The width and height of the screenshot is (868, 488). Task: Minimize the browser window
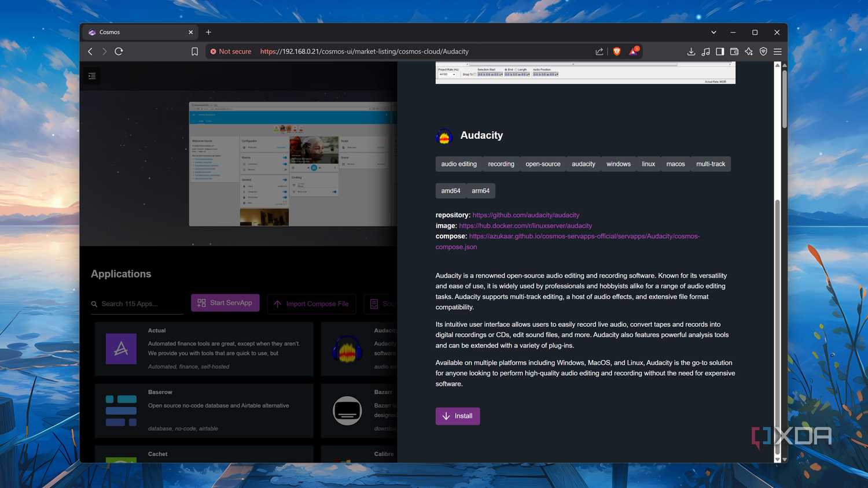pos(733,32)
